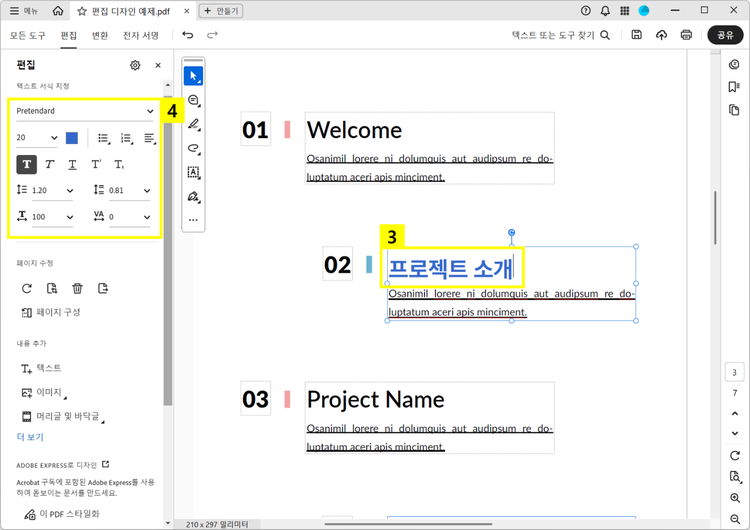Viewport: 750px width, 530px height.
Task: Click the 더 보기 link
Action: [x=30, y=437]
